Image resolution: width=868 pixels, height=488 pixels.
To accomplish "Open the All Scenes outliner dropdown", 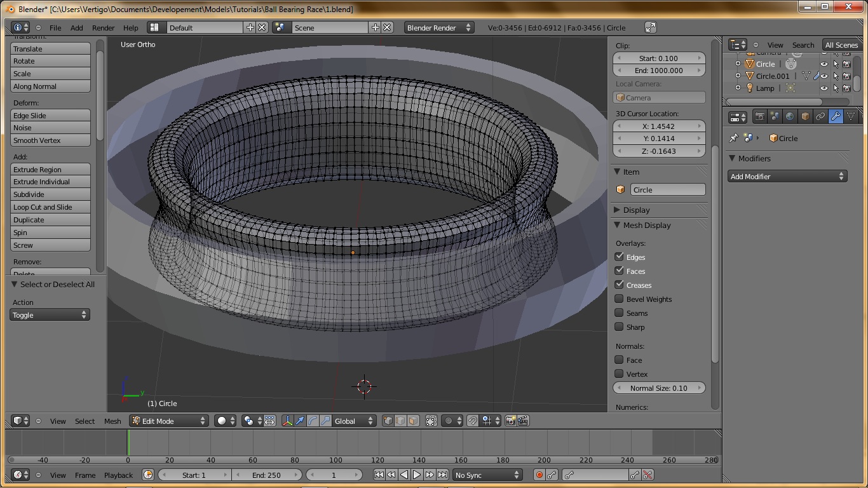I will coord(841,44).
